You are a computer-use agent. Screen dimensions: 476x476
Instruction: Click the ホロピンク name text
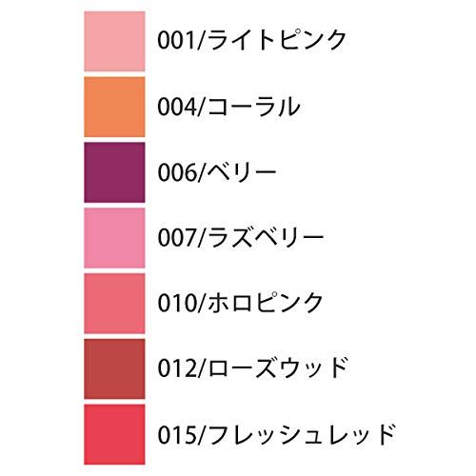[x=266, y=303]
